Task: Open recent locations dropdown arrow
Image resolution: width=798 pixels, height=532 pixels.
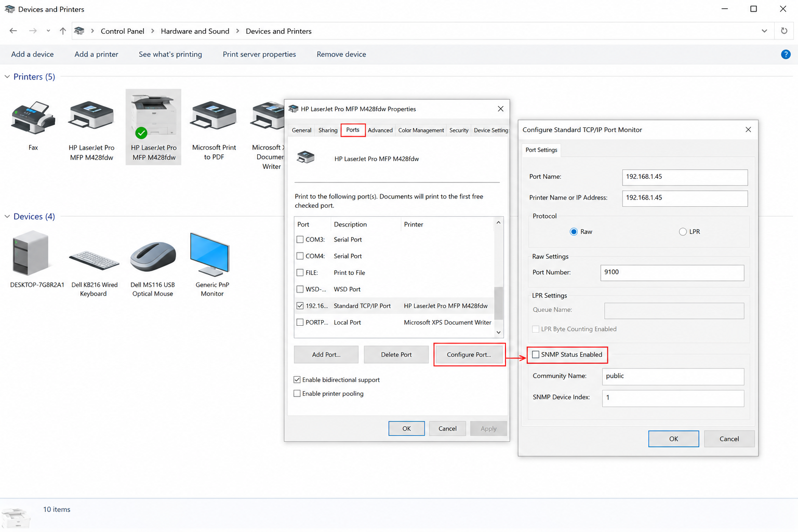Action: click(x=48, y=31)
